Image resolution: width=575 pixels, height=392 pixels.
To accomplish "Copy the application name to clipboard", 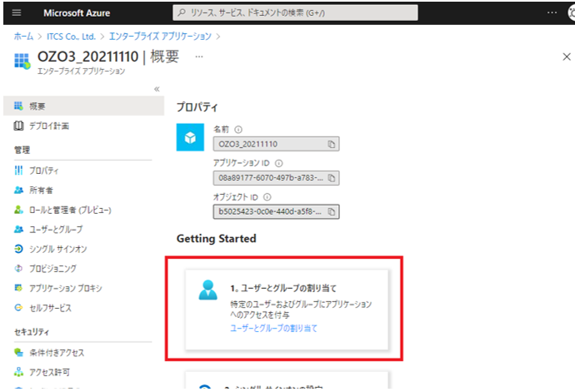I will tap(332, 144).
